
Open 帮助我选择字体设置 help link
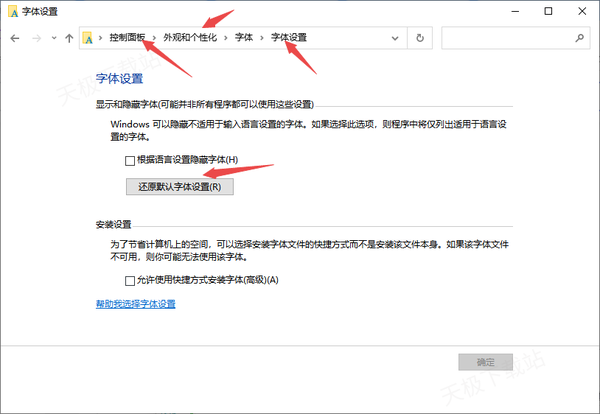[x=135, y=304]
